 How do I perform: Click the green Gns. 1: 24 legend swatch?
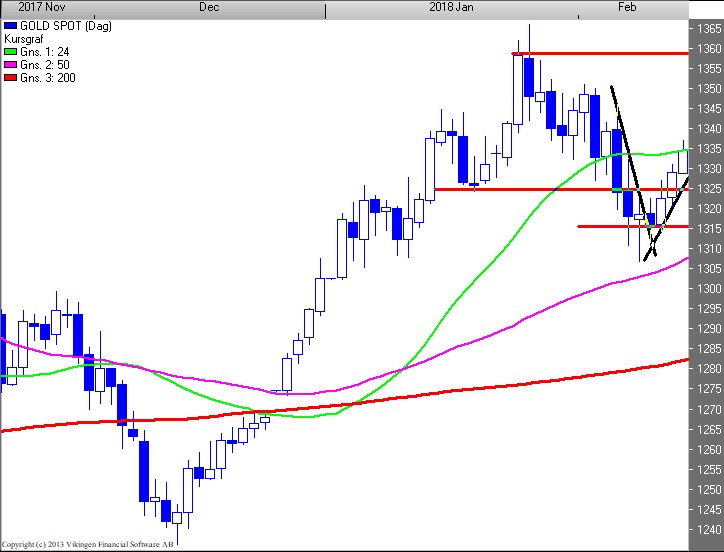(9, 50)
